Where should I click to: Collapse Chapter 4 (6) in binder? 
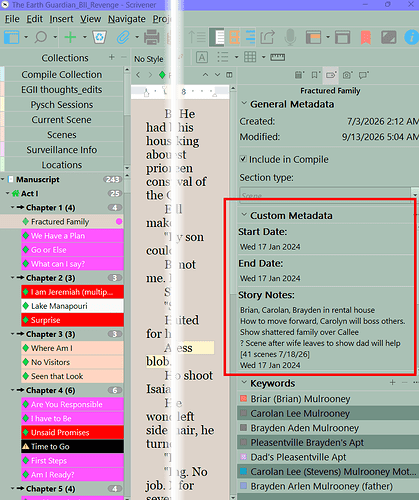point(13,390)
